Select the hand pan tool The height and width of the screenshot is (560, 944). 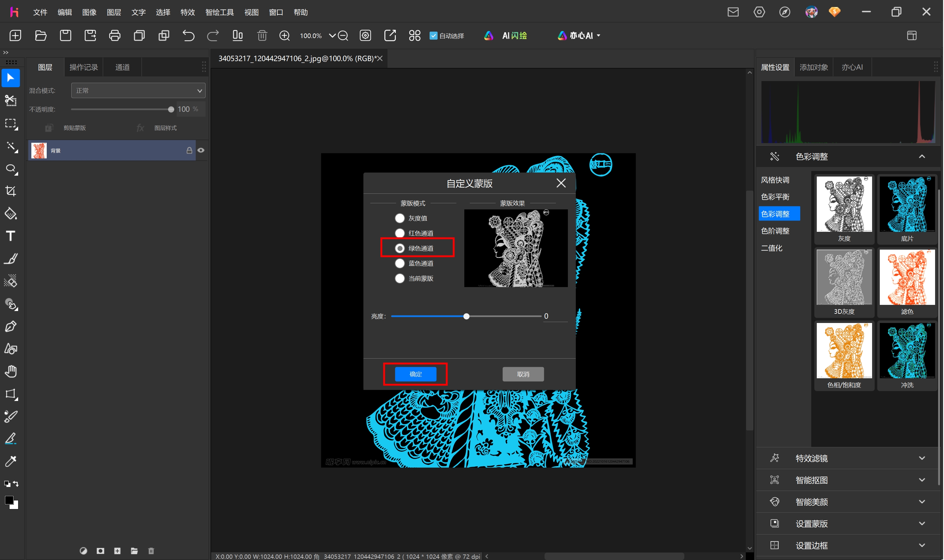point(10,371)
